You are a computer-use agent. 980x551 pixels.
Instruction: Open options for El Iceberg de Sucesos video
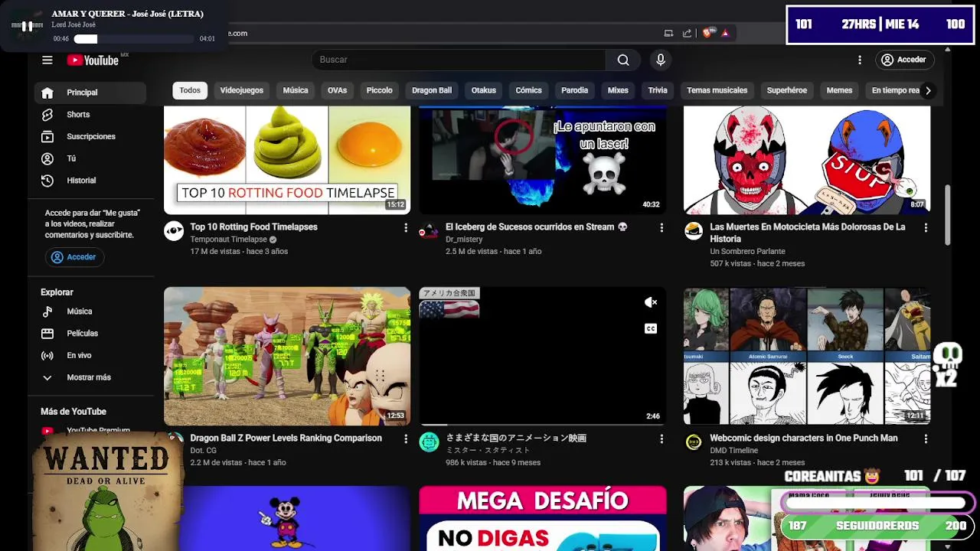pos(661,228)
